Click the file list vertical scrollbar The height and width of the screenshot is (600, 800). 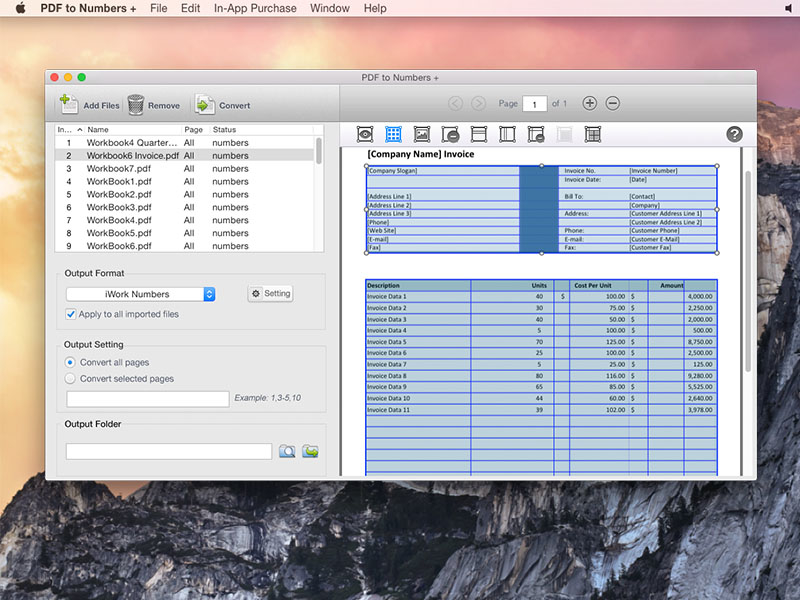tap(319, 151)
